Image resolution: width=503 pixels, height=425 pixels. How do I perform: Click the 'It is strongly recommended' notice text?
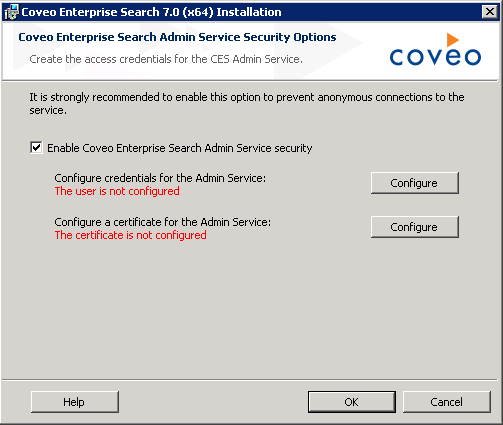(x=247, y=103)
